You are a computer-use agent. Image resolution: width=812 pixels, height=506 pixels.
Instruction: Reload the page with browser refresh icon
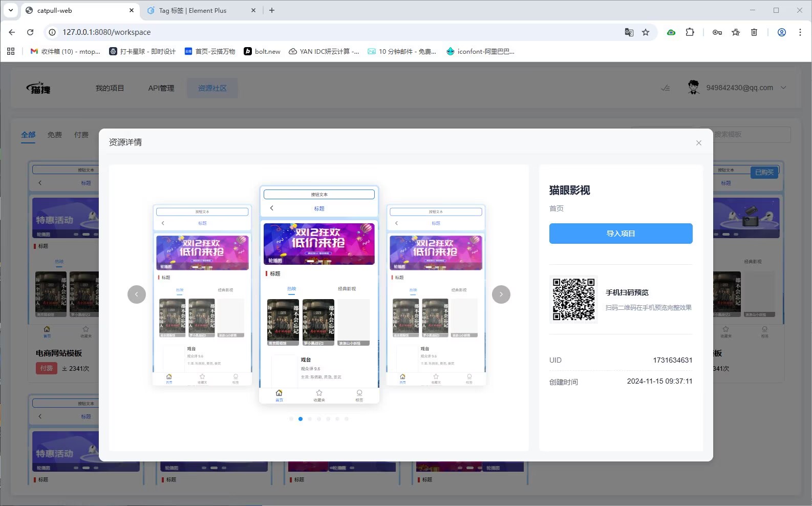pos(30,32)
